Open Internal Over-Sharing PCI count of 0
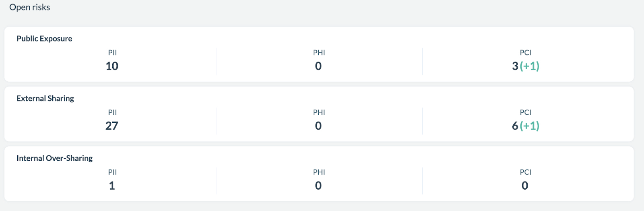This screenshot has width=644, height=211. click(525, 186)
